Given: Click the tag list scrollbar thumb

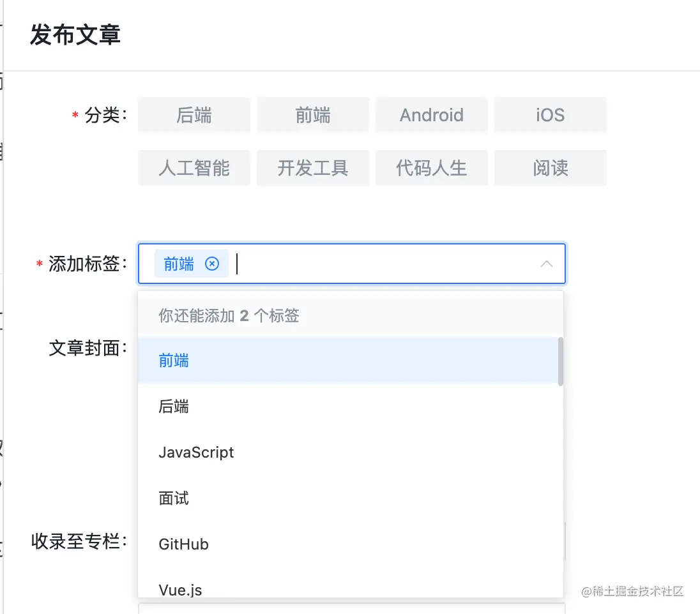Looking at the screenshot, I should coord(561,361).
